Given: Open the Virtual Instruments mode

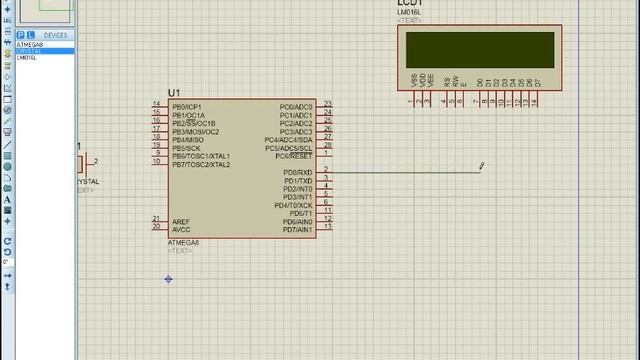Looking at the screenshot, I should [7, 132].
